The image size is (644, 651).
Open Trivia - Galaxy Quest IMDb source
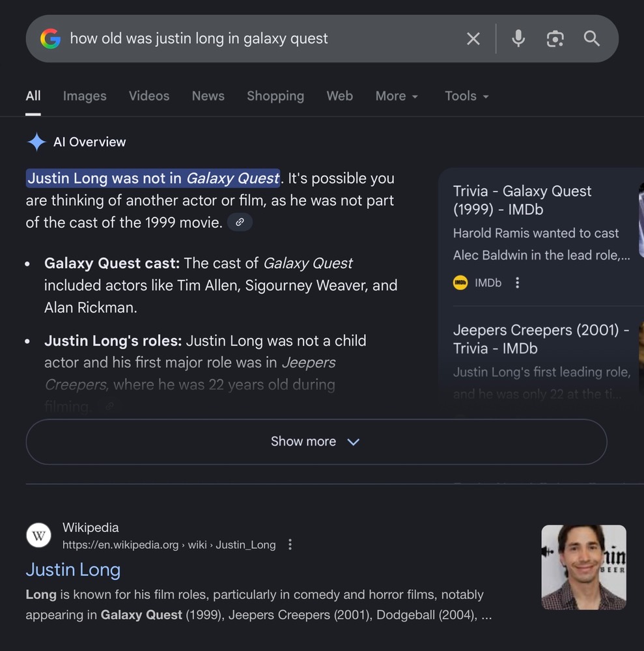tap(522, 200)
